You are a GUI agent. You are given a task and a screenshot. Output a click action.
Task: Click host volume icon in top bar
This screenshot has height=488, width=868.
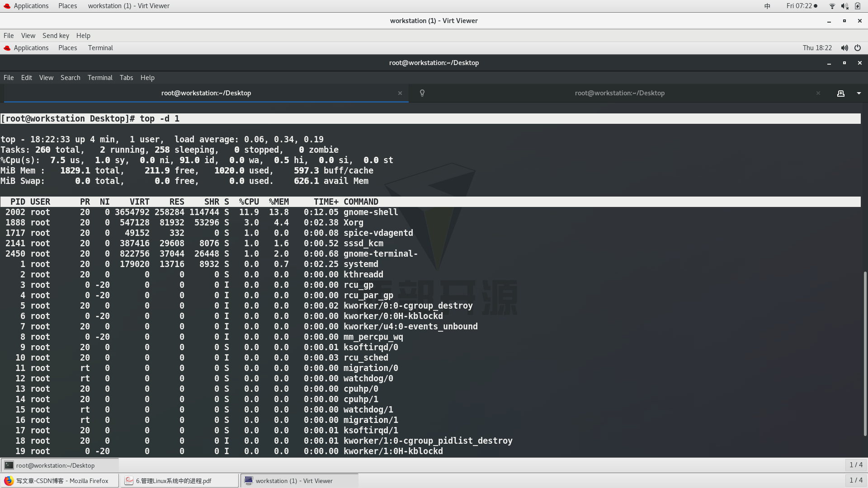point(844,6)
